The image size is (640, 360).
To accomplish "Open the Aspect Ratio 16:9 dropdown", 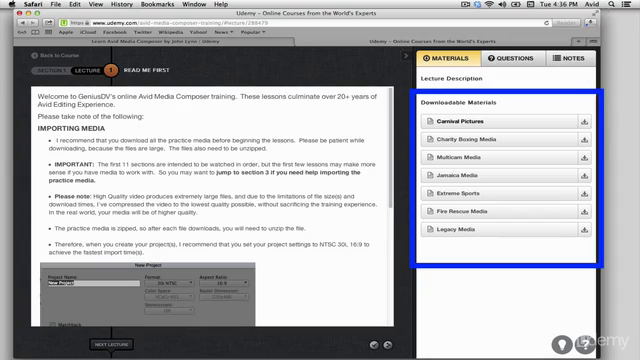I will pos(224,283).
